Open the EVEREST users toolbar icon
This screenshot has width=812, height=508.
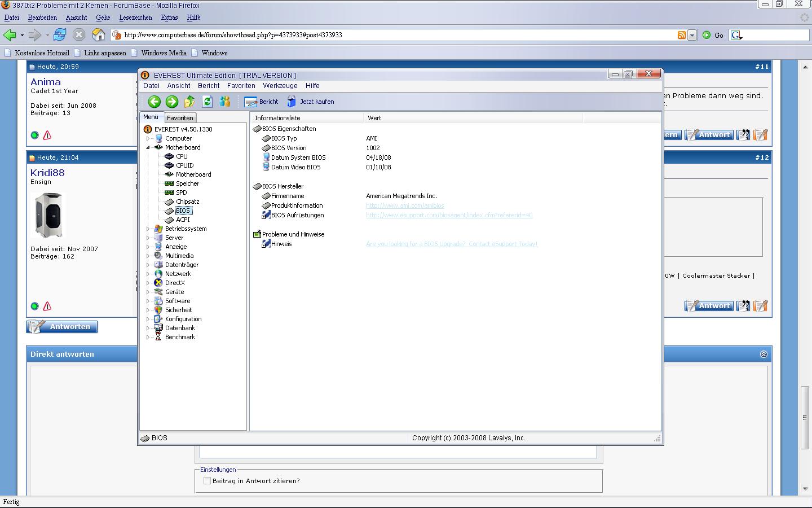225,102
